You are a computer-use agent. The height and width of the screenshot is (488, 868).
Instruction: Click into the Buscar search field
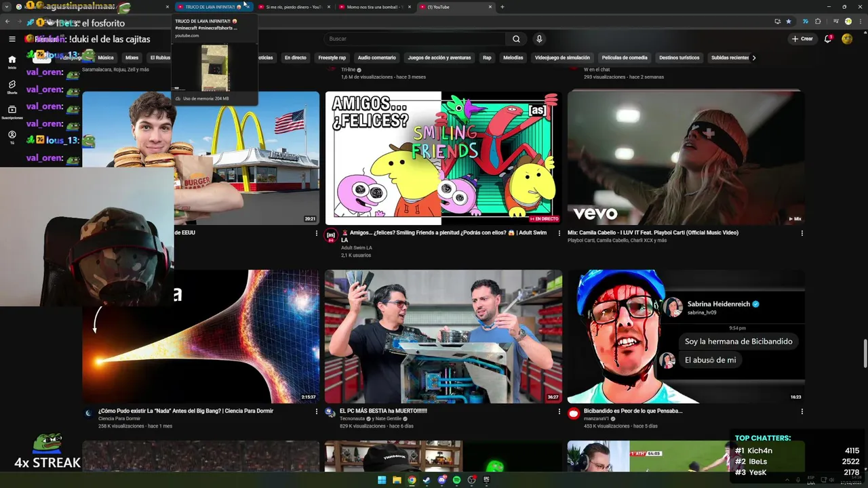click(414, 39)
